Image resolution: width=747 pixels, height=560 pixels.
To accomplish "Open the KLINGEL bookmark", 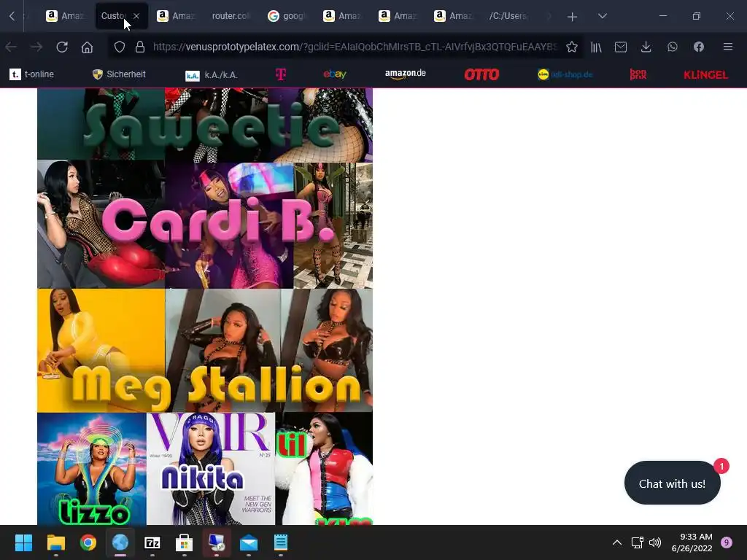I will coord(705,75).
